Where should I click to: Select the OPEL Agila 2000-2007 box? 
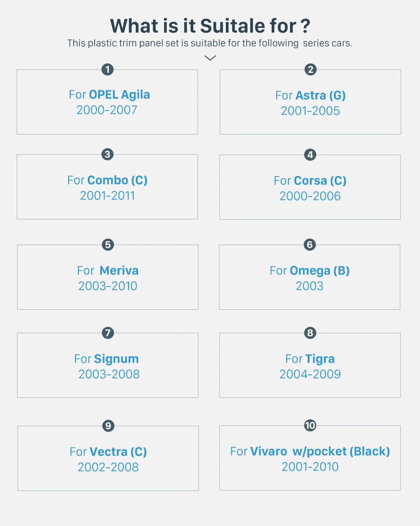(107, 102)
